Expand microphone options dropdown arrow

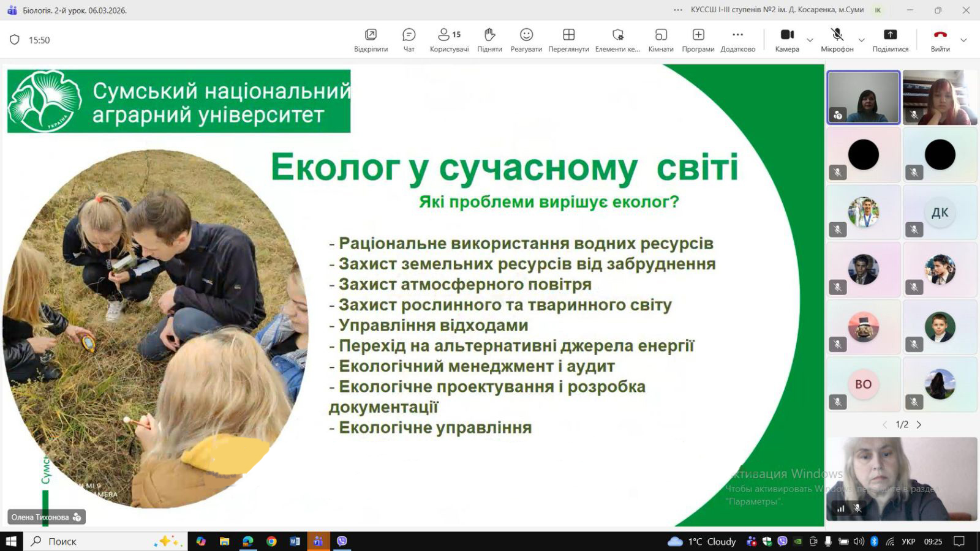pyautogui.click(x=861, y=40)
